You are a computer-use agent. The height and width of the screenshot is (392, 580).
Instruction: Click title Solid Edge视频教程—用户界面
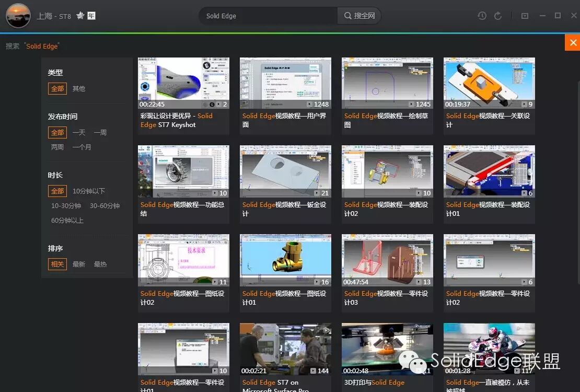pos(284,120)
